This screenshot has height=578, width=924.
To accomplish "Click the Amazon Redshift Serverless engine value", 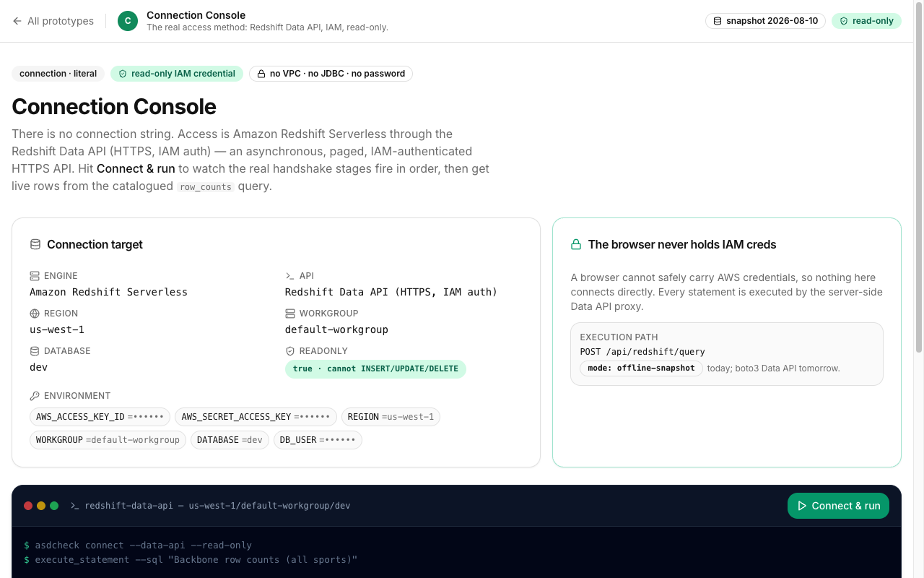I will pos(108,292).
